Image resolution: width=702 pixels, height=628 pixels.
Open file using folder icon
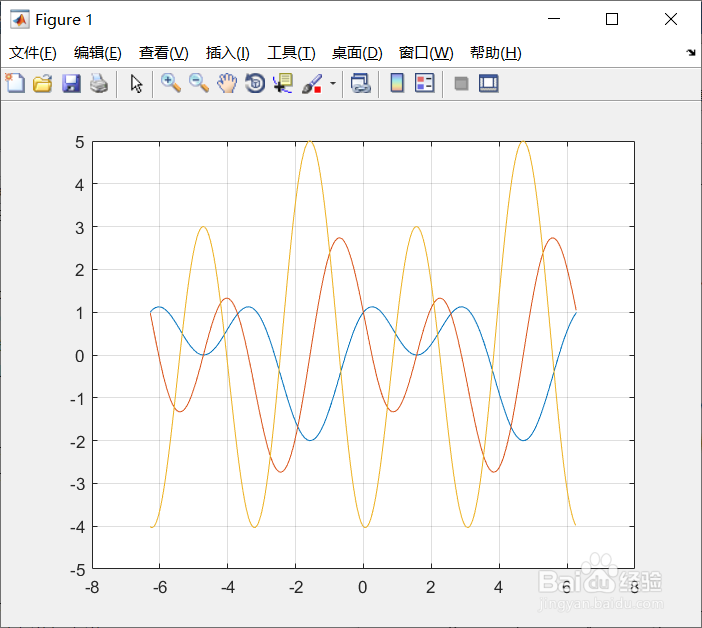43,84
